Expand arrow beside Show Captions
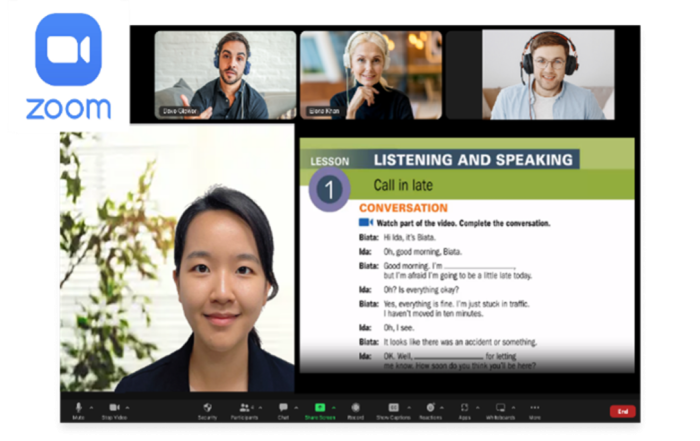This screenshot has width=700, height=441. (409, 408)
